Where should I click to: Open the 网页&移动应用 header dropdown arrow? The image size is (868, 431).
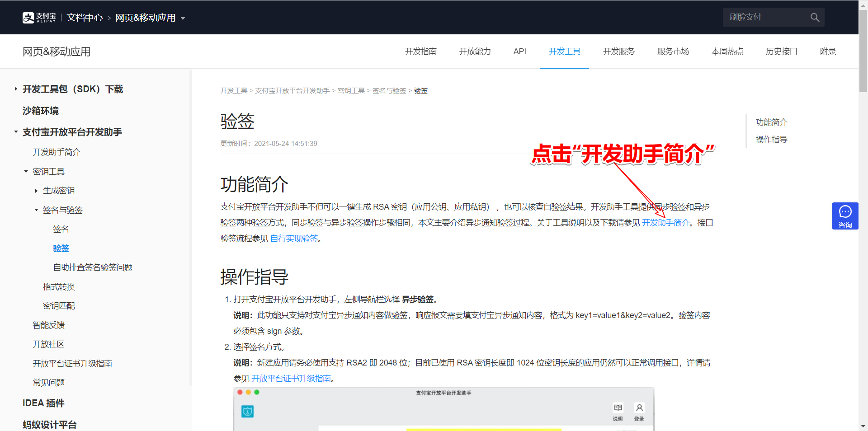click(183, 19)
